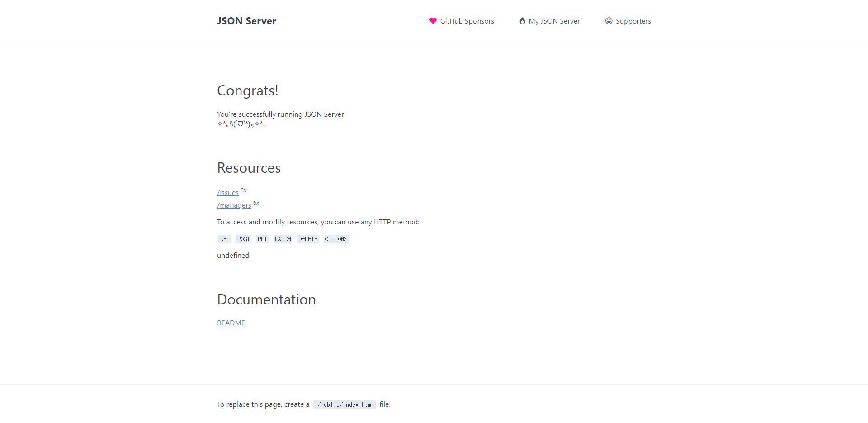Open the README documentation link

[231, 323]
